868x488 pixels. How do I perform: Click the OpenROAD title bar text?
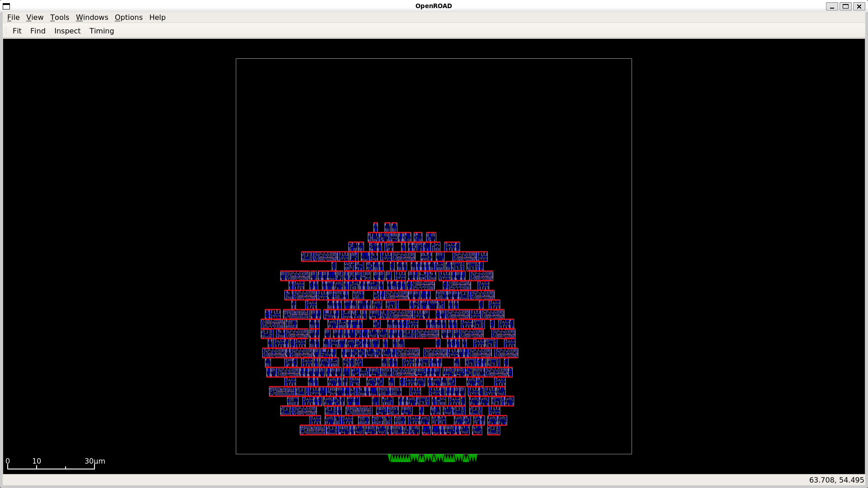pyautogui.click(x=434, y=6)
